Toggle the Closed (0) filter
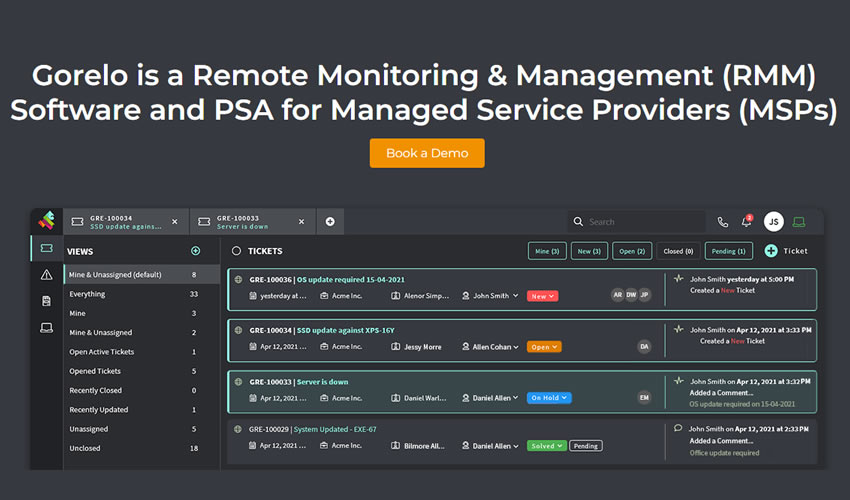The image size is (850, 500). point(678,251)
